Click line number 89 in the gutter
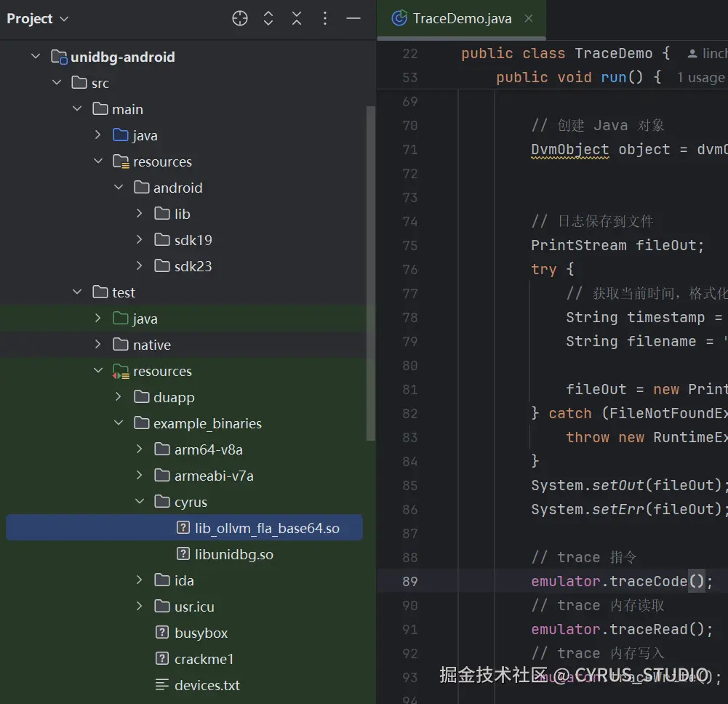This screenshot has width=728, height=704. pyautogui.click(x=409, y=581)
